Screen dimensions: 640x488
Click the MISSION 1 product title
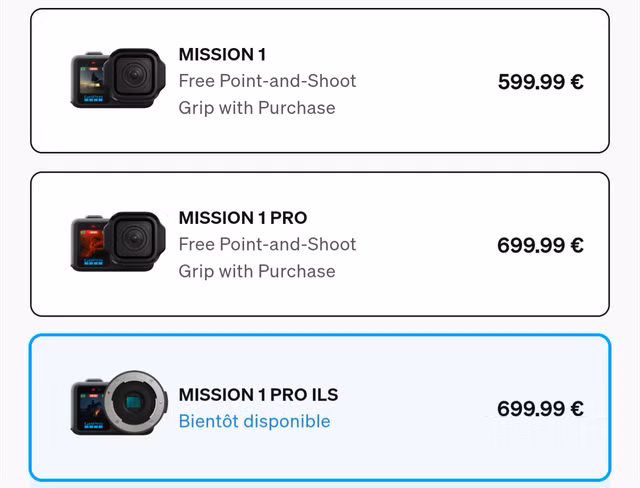222,54
